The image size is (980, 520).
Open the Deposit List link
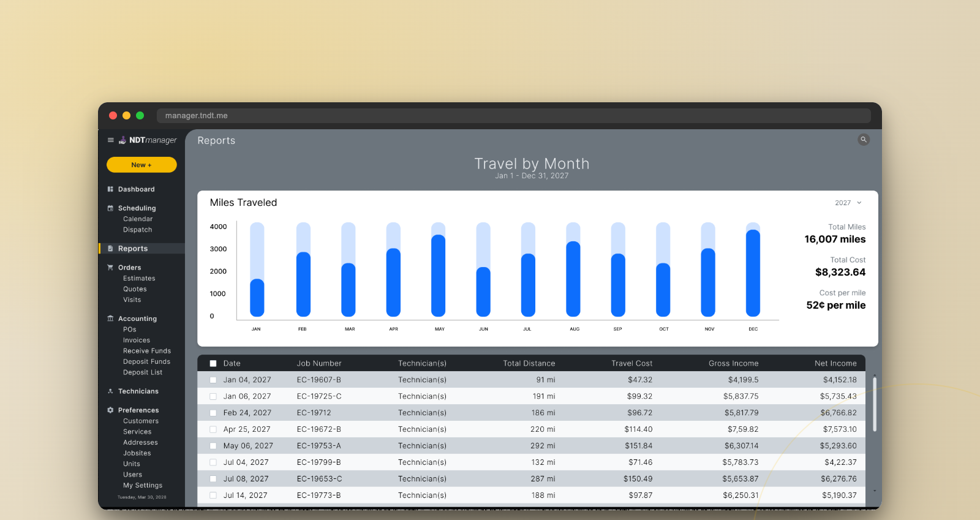click(143, 372)
